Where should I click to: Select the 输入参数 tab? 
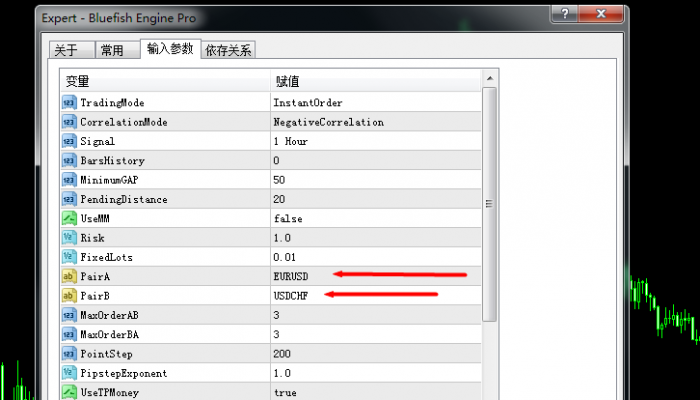[170, 49]
